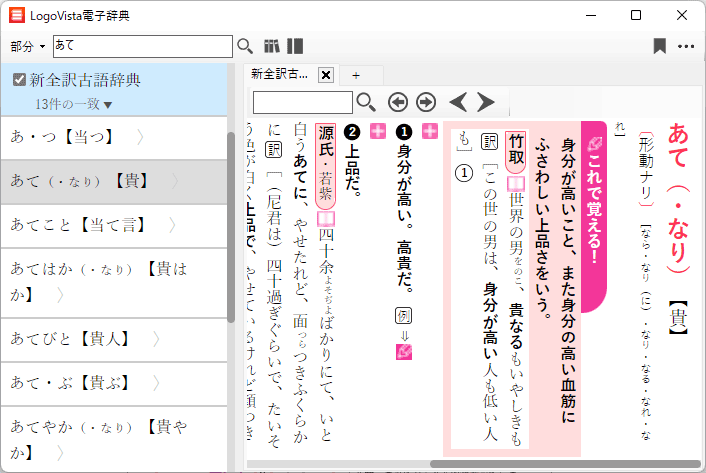Click the 訳 icon in 源氏 passage

(x=274, y=149)
